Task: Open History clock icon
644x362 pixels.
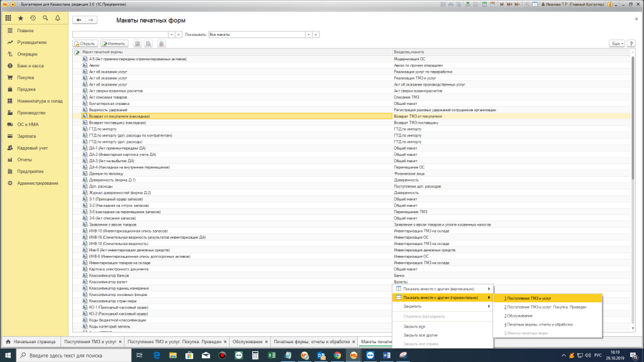Action: tap(33, 18)
